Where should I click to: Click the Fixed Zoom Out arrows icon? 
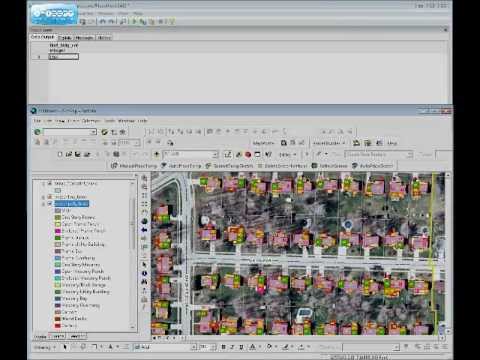point(144,204)
